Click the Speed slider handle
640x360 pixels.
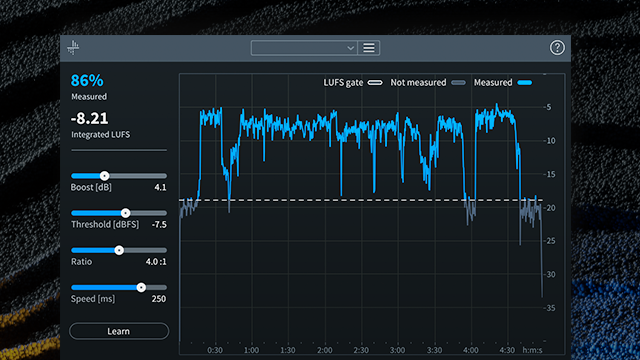click(x=141, y=287)
